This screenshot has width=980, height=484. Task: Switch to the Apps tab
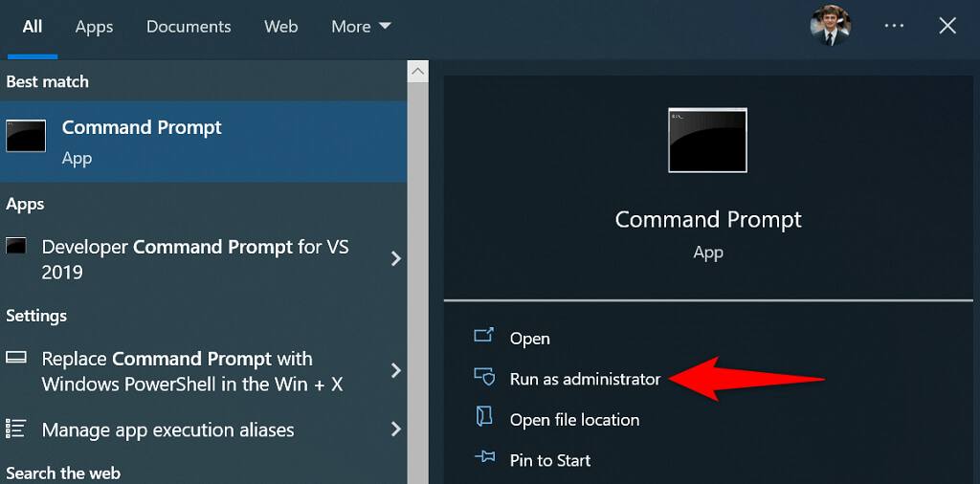click(x=94, y=27)
